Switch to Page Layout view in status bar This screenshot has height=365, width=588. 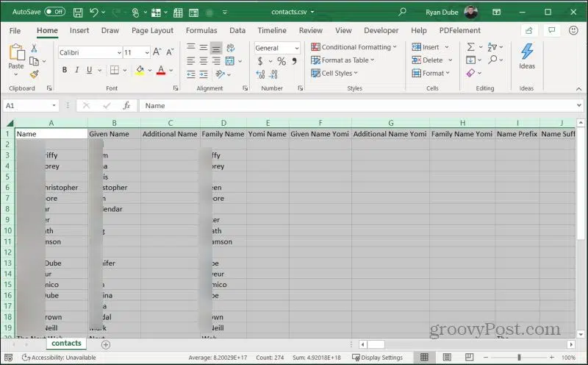447,357
